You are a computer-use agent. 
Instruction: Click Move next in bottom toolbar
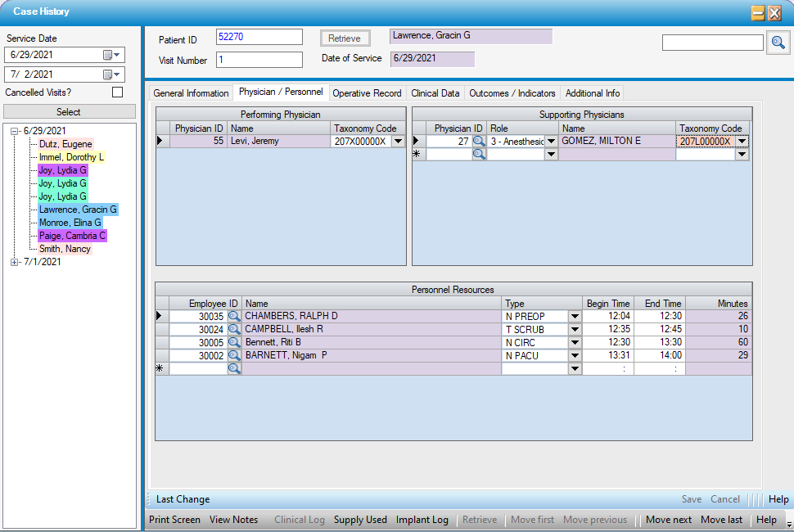[668, 520]
